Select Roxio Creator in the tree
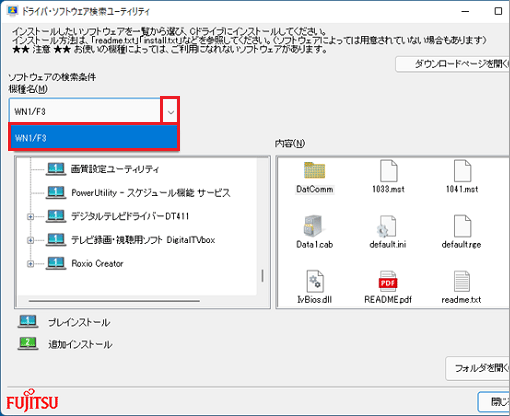 tap(97, 263)
